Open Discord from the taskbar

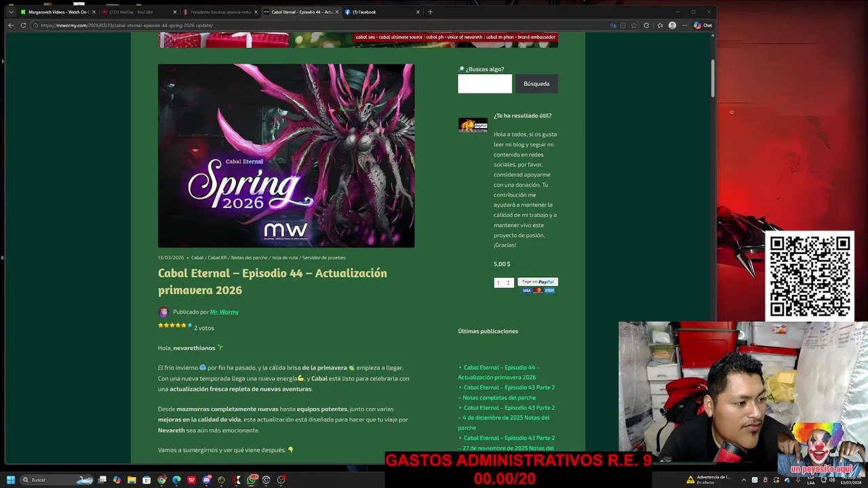tap(207, 480)
